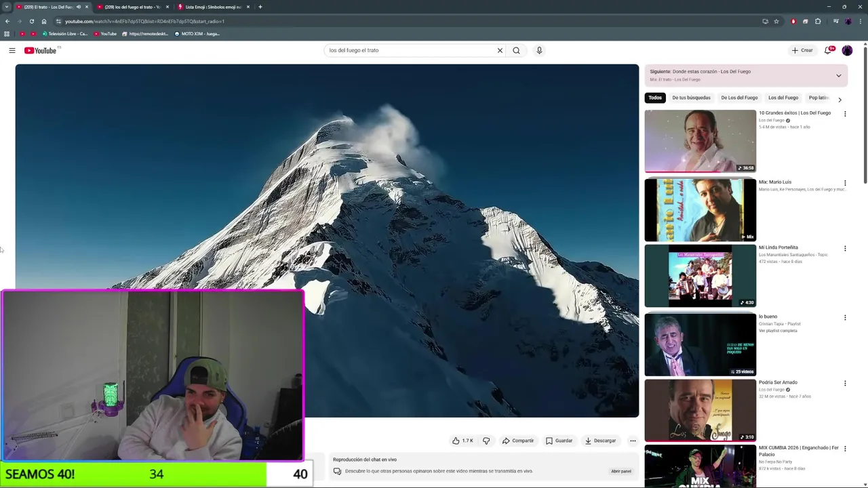The image size is (868, 488).
Task: Switch to 'los del fuego el trato' tab
Action: pyautogui.click(x=132, y=7)
